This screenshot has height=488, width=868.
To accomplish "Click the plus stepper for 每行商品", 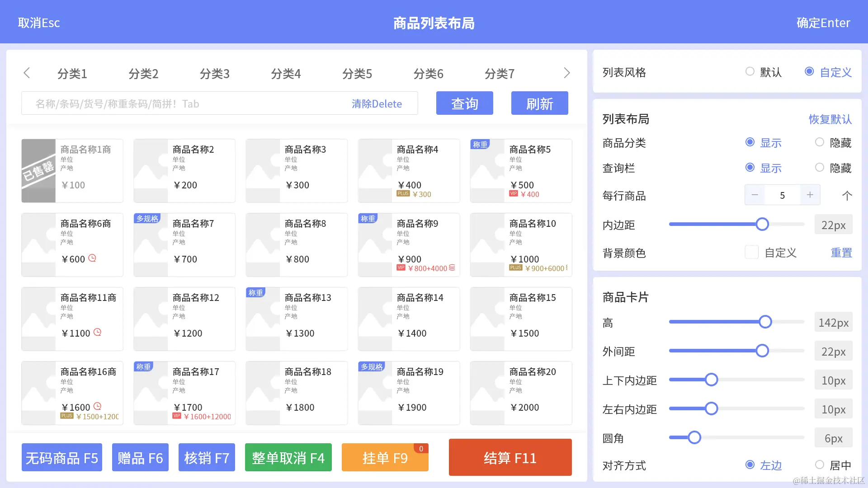I will [810, 195].
